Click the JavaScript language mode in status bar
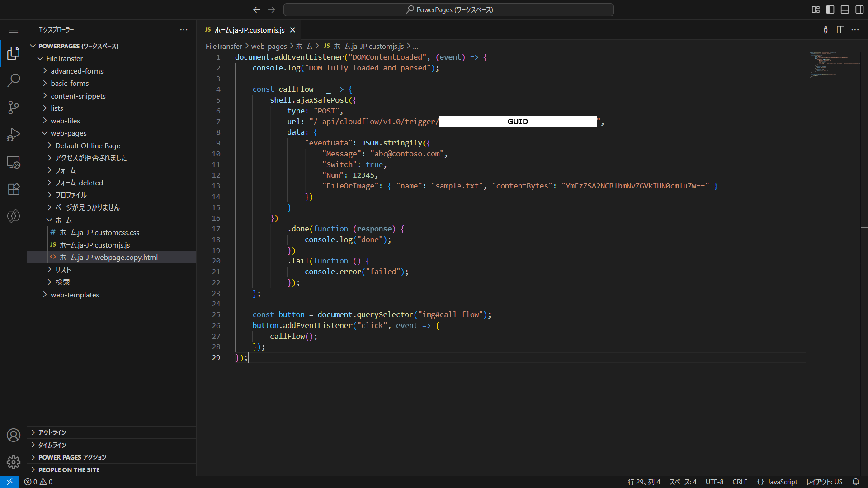The width and height of the screenshot is (868, 488). tap(778, 482)
